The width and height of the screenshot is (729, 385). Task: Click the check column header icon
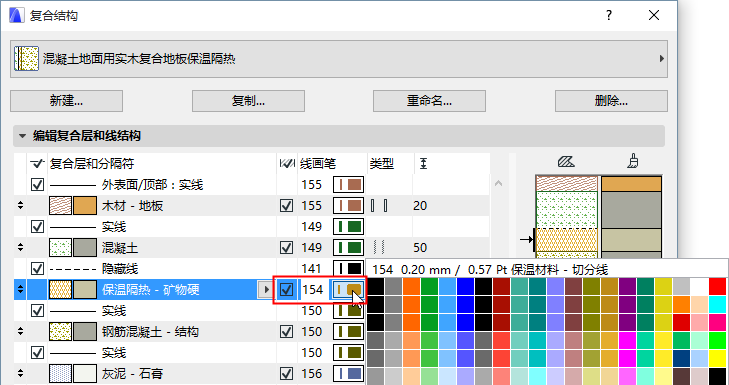37,164
